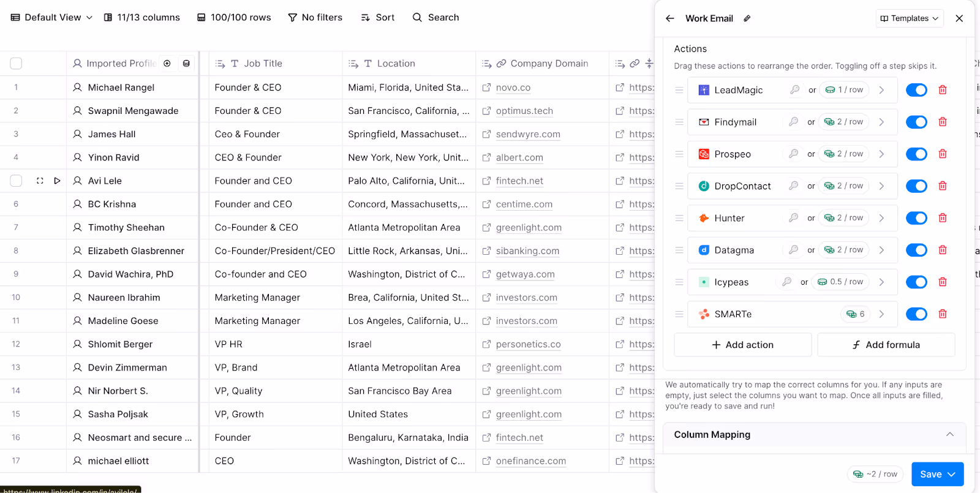Run row 5 with the play icon
Image resolution: width=980 pixels, height=493 pixels.
pyautogui.click(x=57, y=181)
